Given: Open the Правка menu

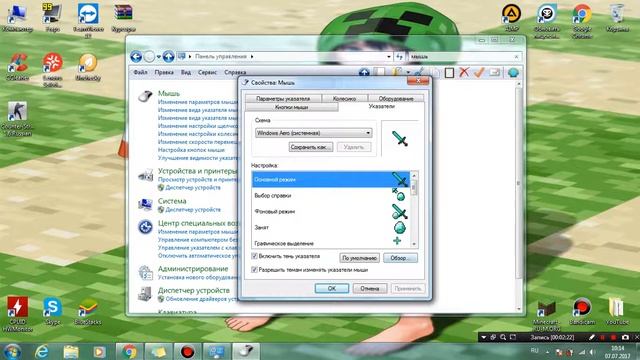Looking at the screenshot, I should click(164, 72).
